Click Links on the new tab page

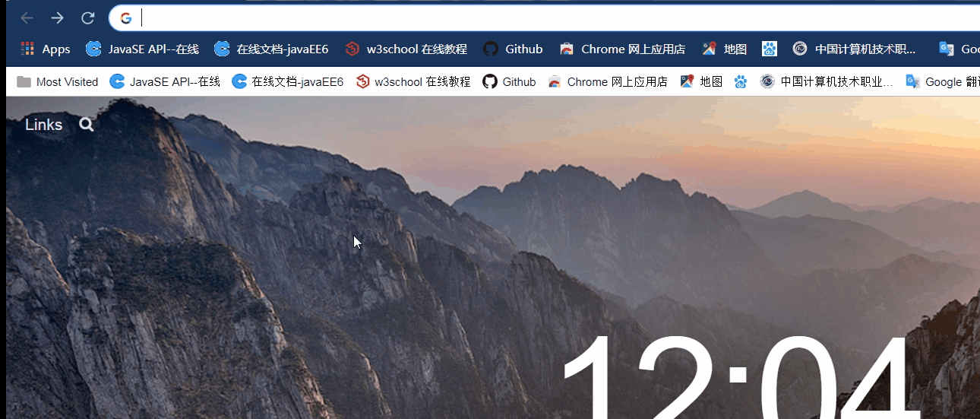(x=43, y=125)
